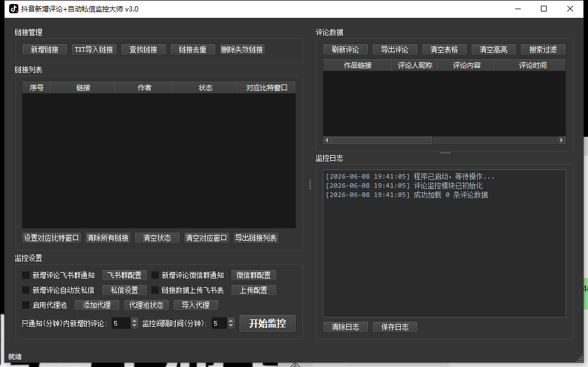Click the 评论人昵称 column header
The image size is (588, 367).
pos(415,65)
